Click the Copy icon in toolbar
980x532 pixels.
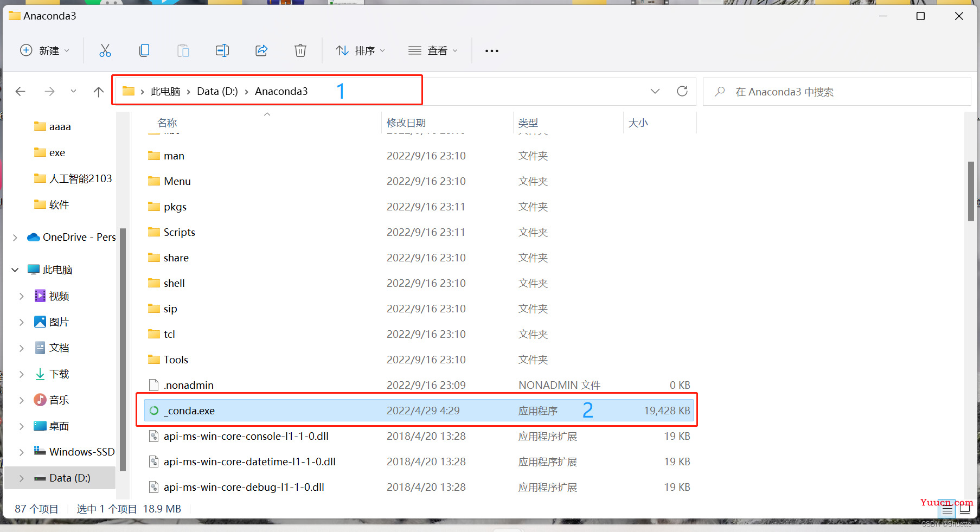[x=144, y=50]
